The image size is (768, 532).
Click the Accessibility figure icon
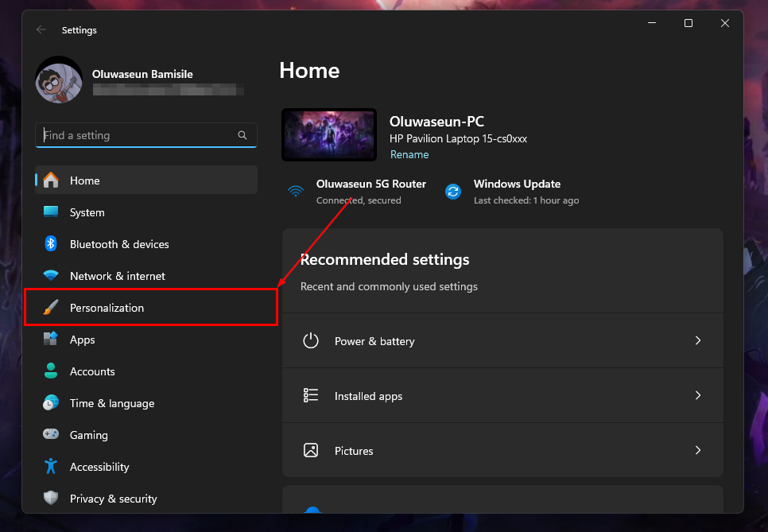tap(51, 466)
